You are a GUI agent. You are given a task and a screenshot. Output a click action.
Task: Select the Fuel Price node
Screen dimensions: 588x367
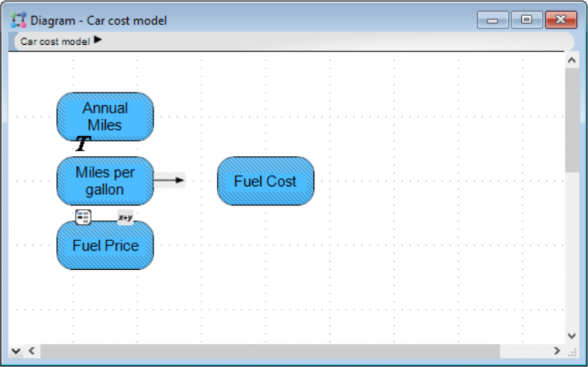[105, 245]
